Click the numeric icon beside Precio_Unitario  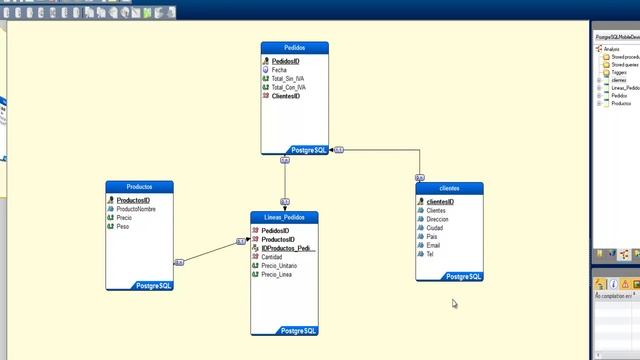point(256,266)
